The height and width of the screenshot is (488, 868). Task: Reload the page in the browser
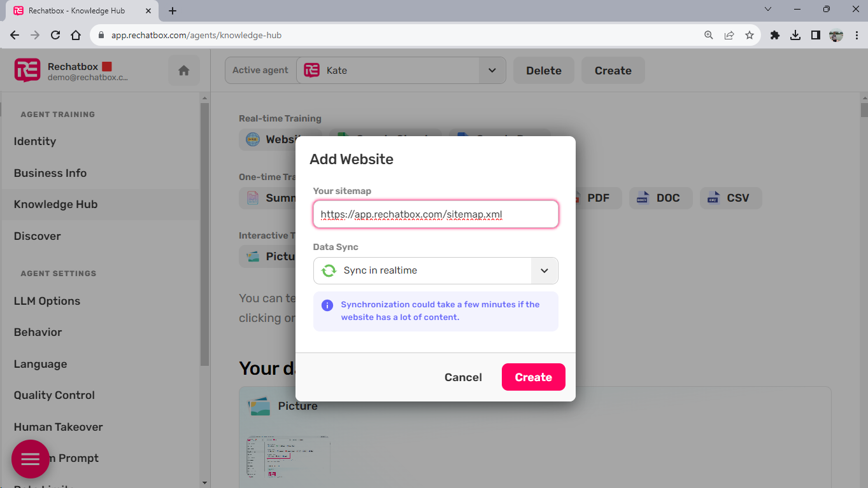click(55, 36)
